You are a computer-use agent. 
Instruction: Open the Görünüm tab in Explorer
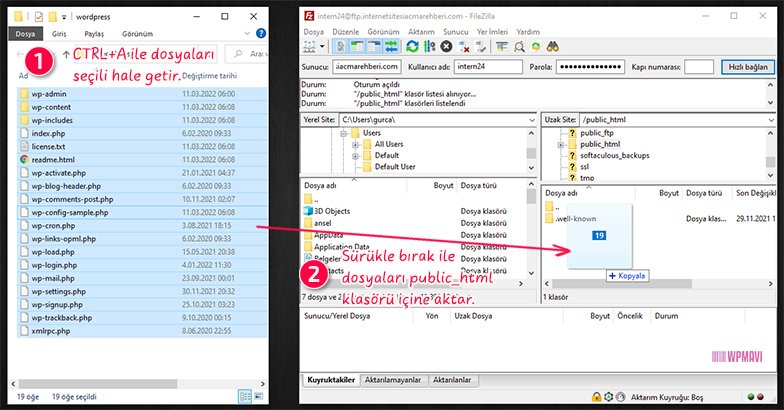click(x=138, y=34)
